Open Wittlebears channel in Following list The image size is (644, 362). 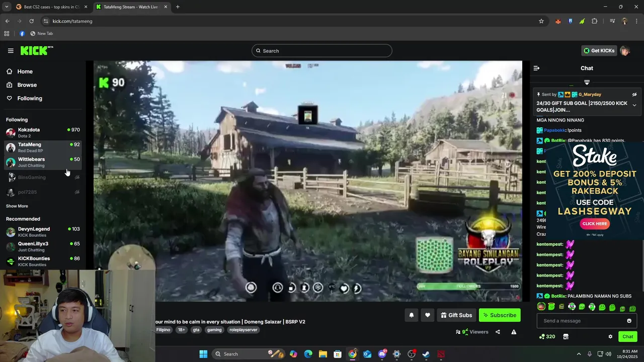click(43, 162)
